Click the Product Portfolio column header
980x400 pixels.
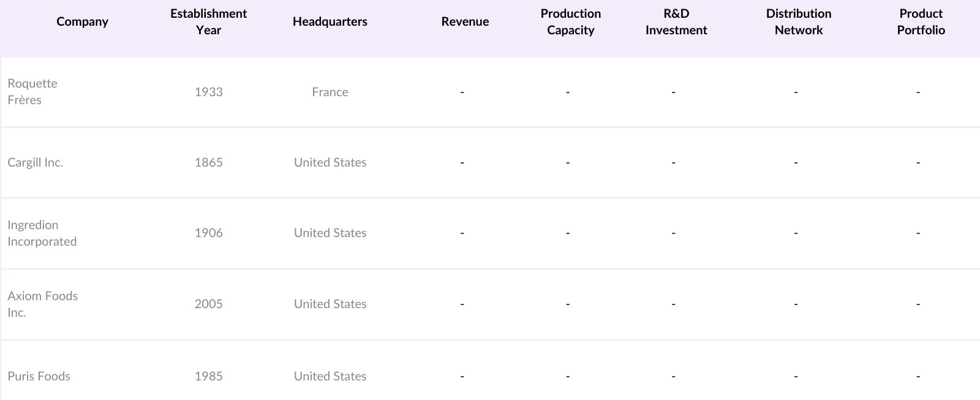(x=921, y=21)
